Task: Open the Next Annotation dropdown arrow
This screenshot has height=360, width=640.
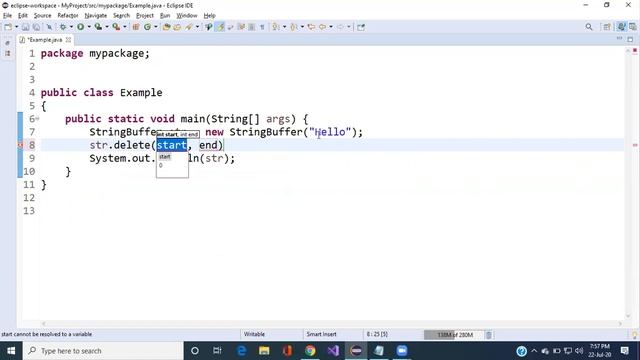Action: pos(284,27)
